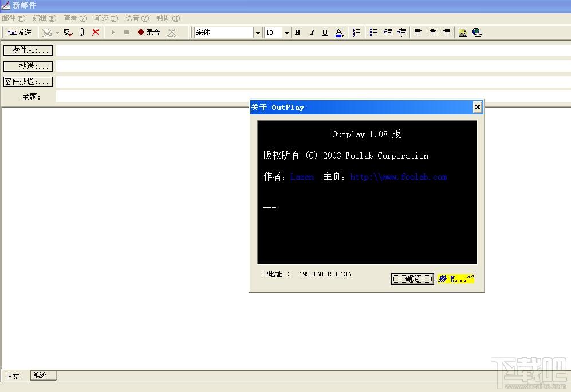Click the recipient address input field
Viewport: 571px width, 392px height.
[313, 50]
